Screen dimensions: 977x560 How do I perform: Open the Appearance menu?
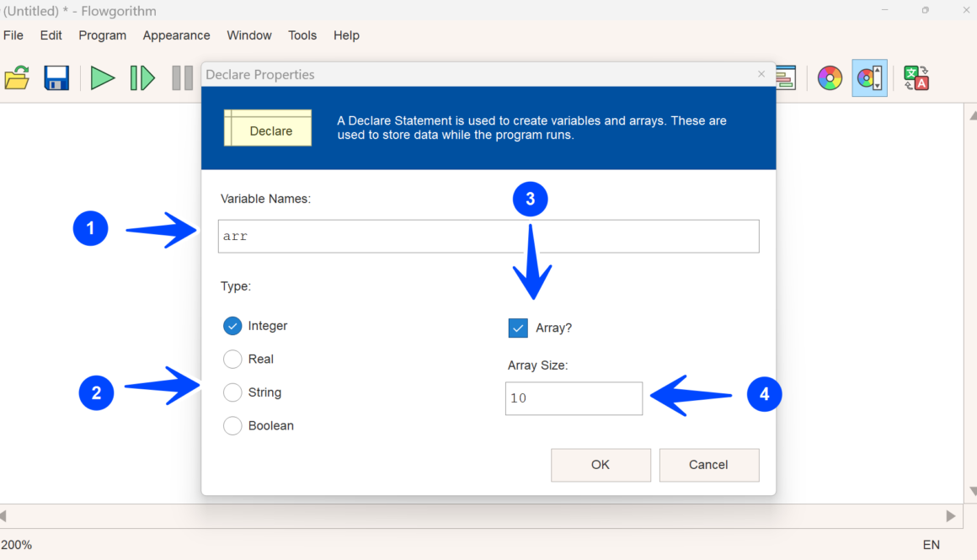176,35
